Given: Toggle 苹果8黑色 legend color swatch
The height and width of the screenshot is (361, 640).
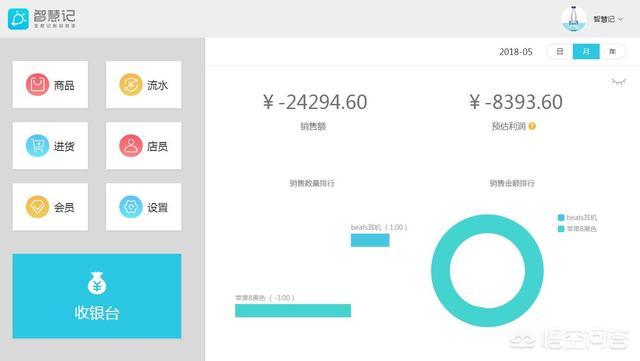Looking at the screenshot, I should pos(561,229).
